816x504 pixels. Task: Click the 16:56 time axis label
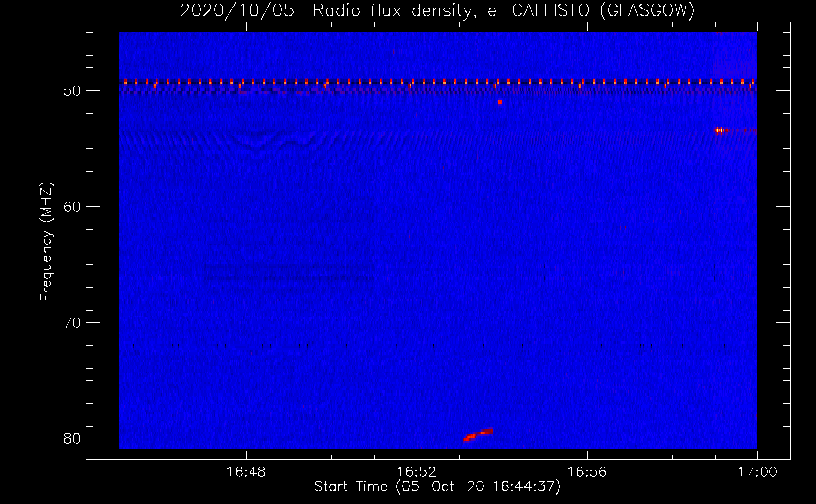(587, 472)
